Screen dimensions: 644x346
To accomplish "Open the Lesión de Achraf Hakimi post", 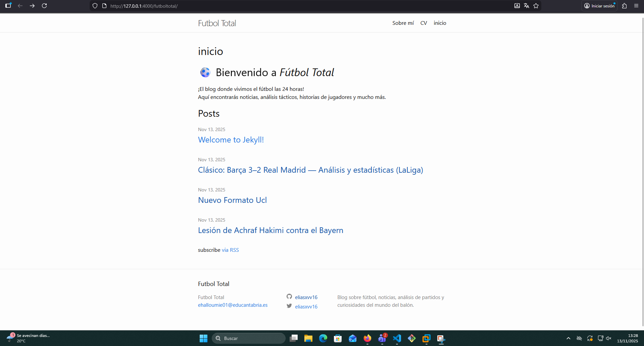I will pos(270,230).
